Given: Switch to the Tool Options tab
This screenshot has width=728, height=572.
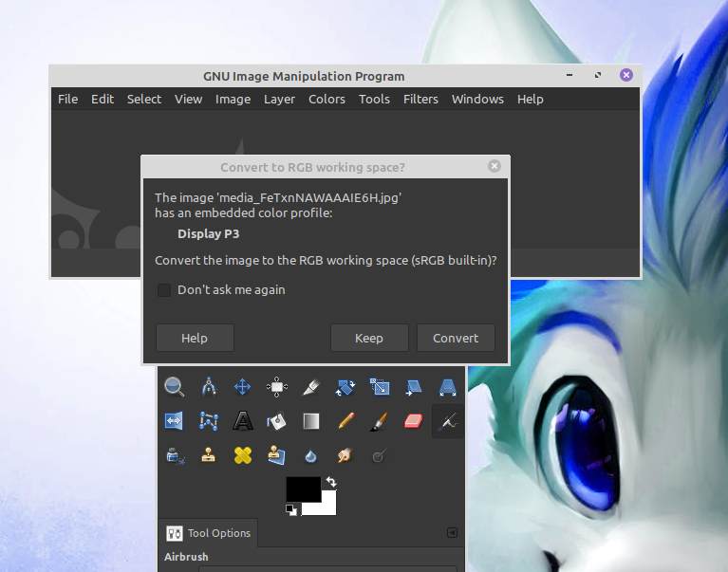Looking at the screenshot, I should pyautogui.click(x=208, y=533).
